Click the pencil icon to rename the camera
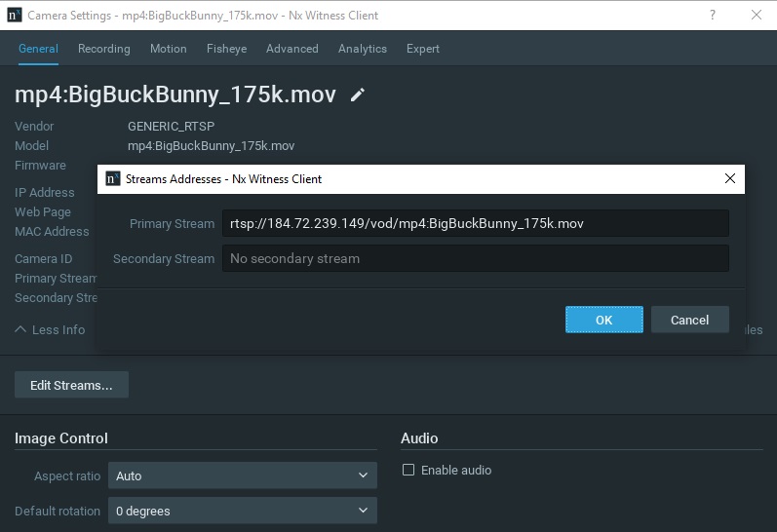 (357, 95)
